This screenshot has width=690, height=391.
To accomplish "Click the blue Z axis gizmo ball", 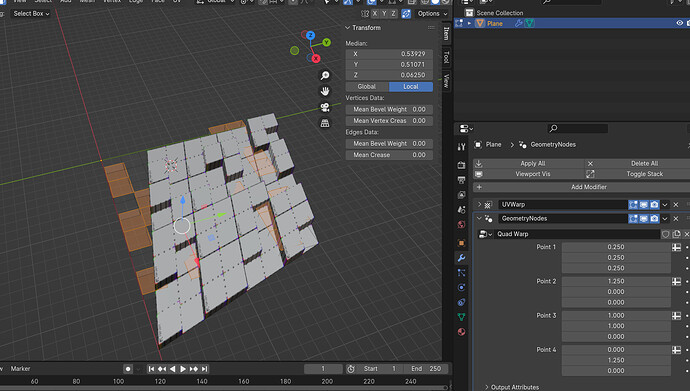I will pyautogui.click(x=310, y=35).
